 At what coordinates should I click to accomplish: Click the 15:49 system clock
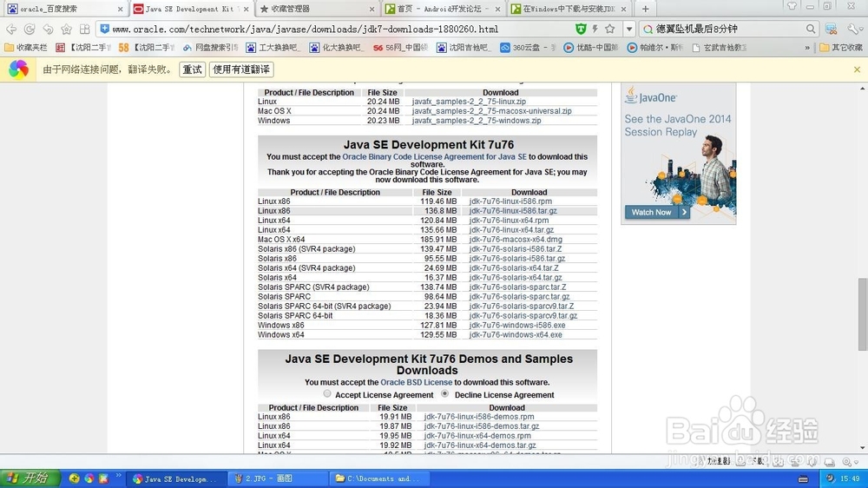(x=851, y=478)
